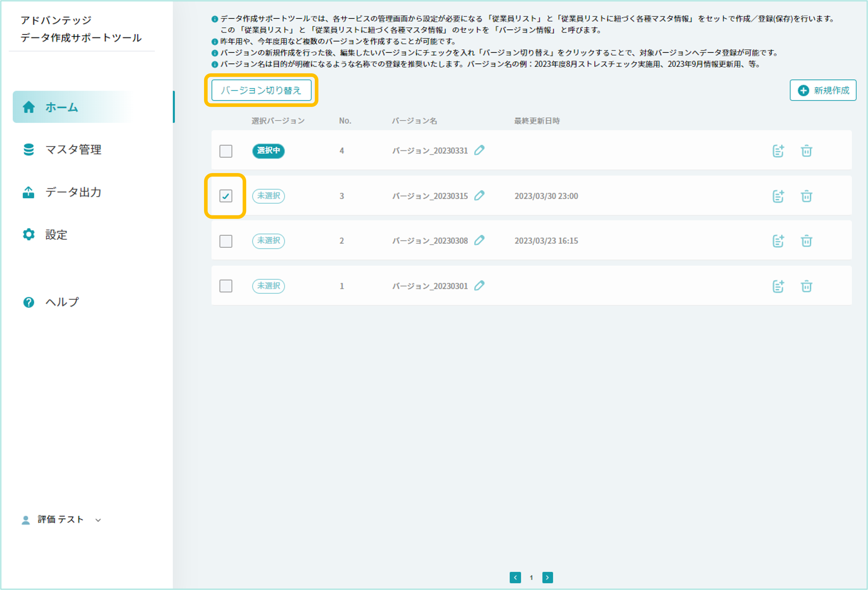
Task: Check the box for バージョン_20230331 row
Action: tap(226, 151)
